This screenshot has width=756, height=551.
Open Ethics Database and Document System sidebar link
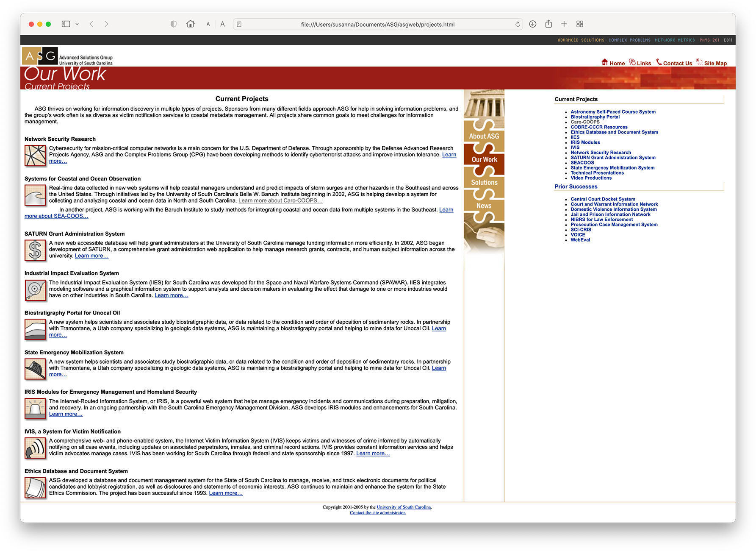[614, 132]
